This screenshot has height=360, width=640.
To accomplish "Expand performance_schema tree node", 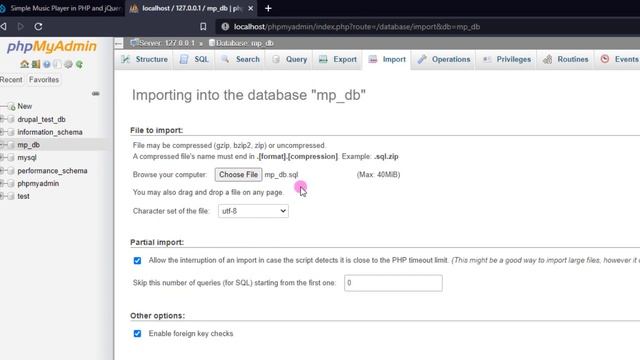I will tap(2, 171).
